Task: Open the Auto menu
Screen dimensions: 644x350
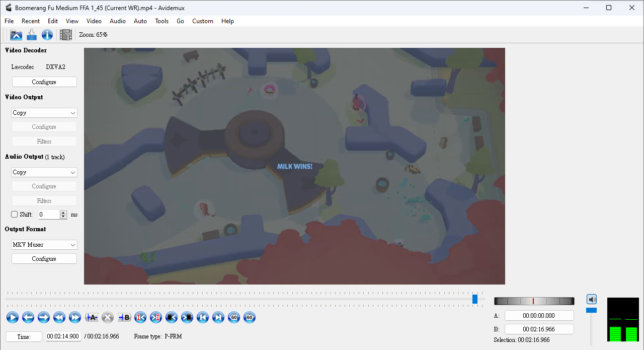Action: pos(140,21)
